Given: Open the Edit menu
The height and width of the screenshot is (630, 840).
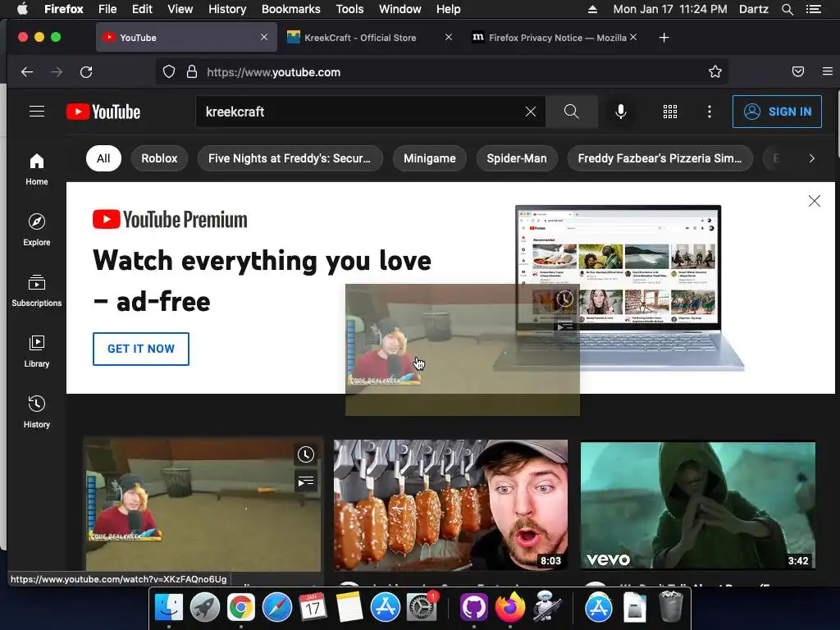Looking at the screenshot, I should (142, 9).
